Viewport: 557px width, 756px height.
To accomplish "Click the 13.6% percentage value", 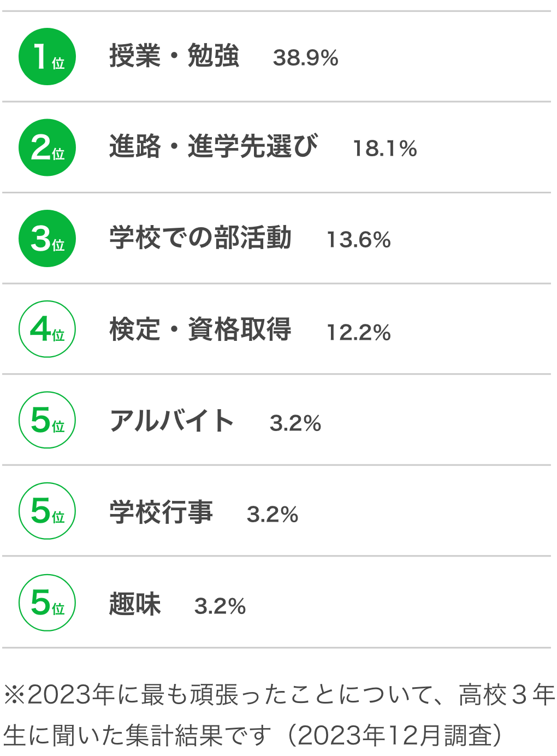I will 359,240.
